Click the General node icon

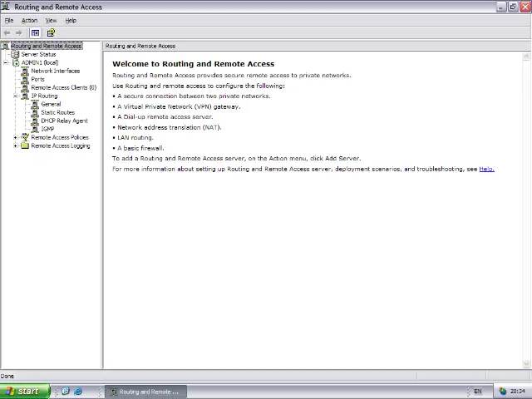coord(35,104)
